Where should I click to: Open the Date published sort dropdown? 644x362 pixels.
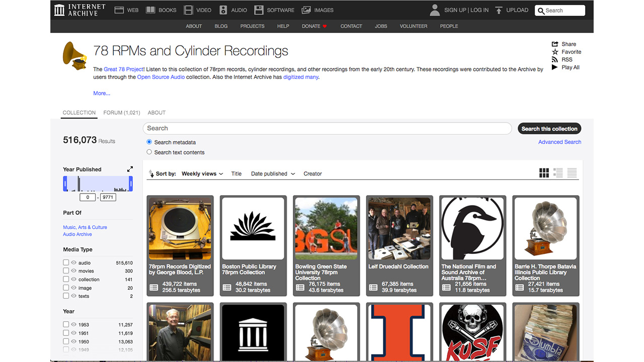[273, 174]
